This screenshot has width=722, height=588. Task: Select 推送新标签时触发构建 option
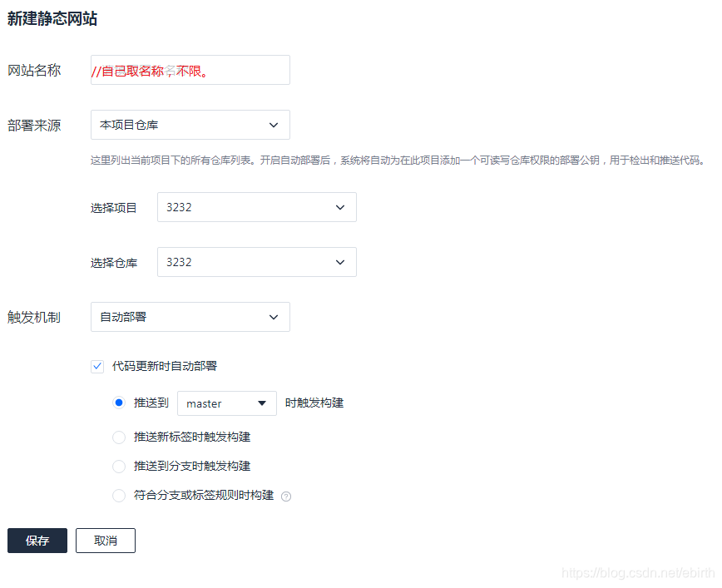119,437
